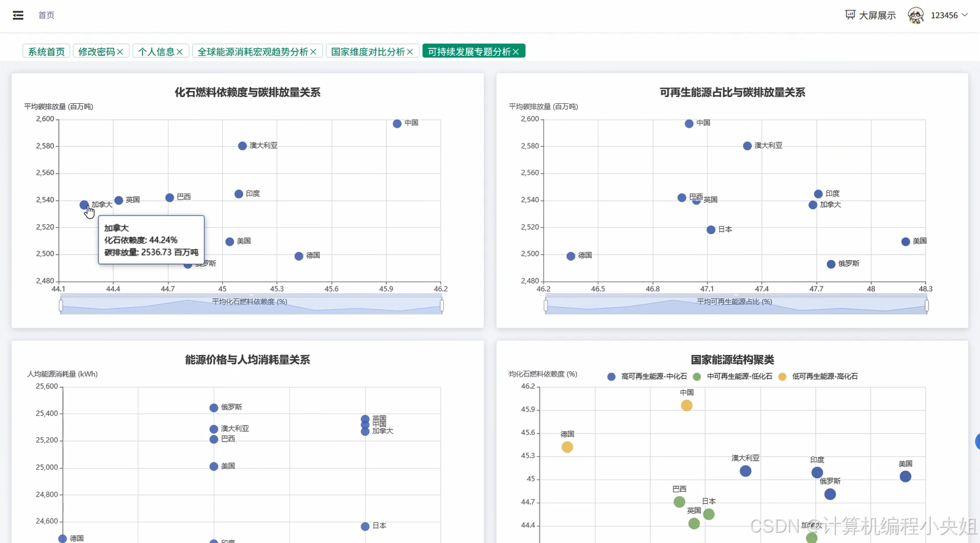Click the 英国 point in fossil fuel chart
The image size is (980, 543).
pos(118,200)
